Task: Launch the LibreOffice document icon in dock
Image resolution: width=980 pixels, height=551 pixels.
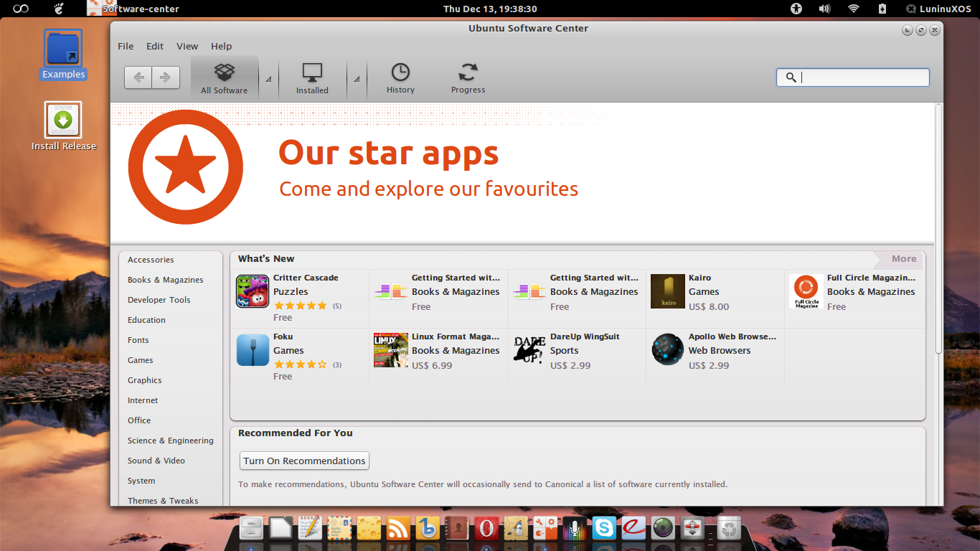Action: [281, 528]
